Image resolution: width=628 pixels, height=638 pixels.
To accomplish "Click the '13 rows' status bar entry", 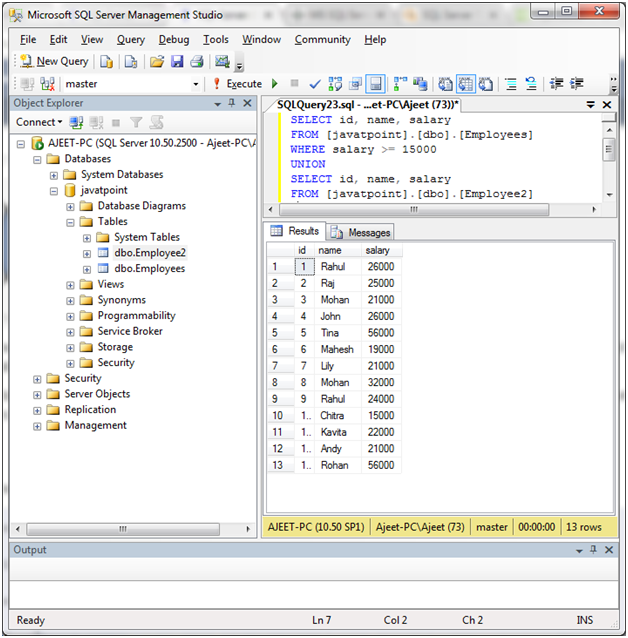I will (584, 527).
